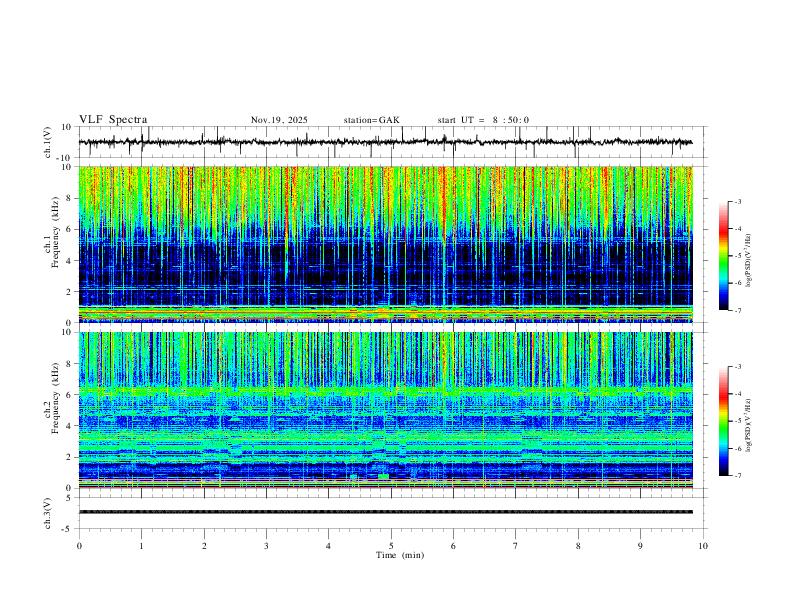Click the ch.2 color bar "-7" tick
Screen dimensions: 792x612
click(x=738, y=475)
